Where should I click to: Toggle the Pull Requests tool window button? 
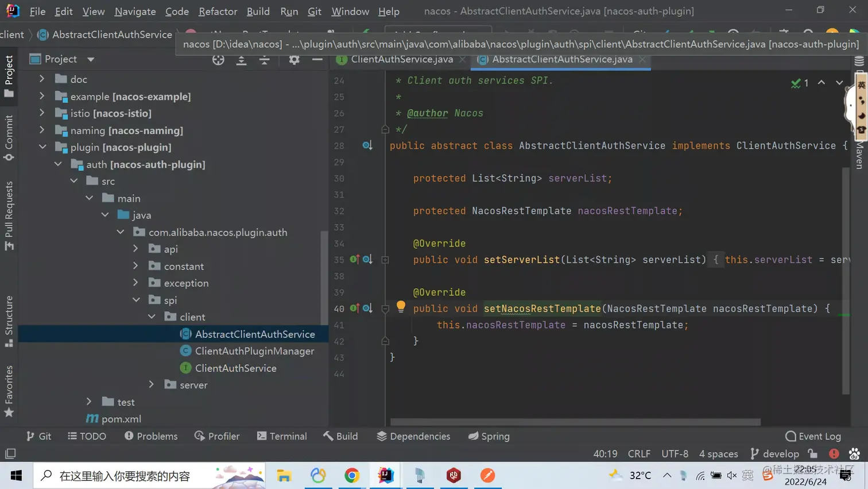(x=9, y=215)
